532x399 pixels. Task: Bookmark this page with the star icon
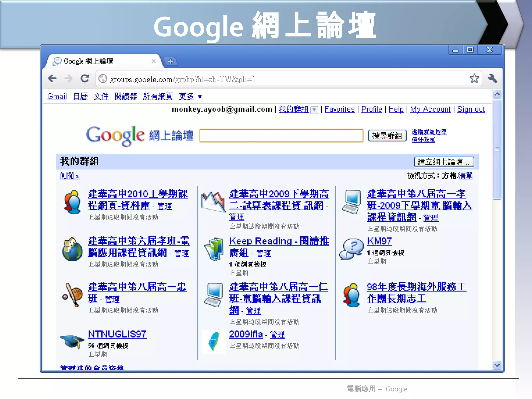[x=474, y=78]
